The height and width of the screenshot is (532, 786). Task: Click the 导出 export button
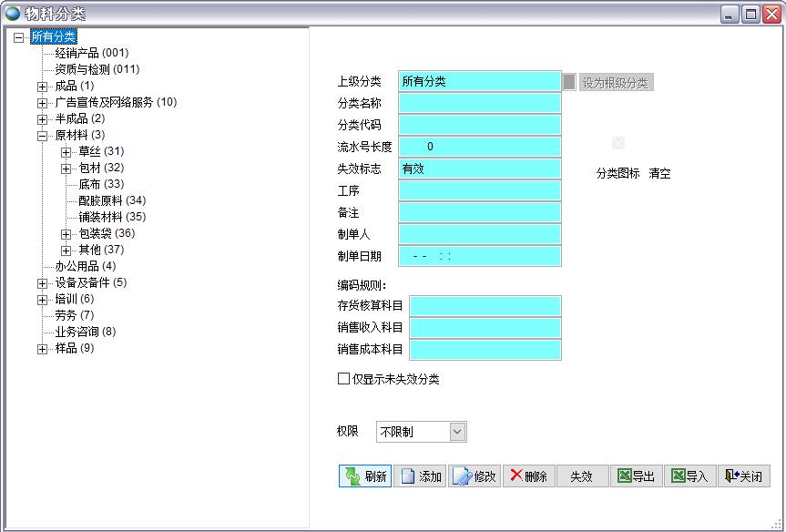point(636,476)
